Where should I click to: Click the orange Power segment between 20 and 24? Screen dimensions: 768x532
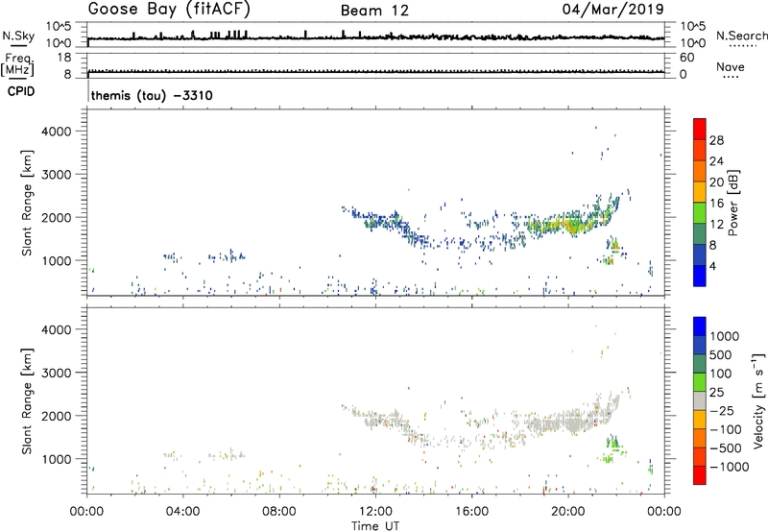[x=700, y=170]
